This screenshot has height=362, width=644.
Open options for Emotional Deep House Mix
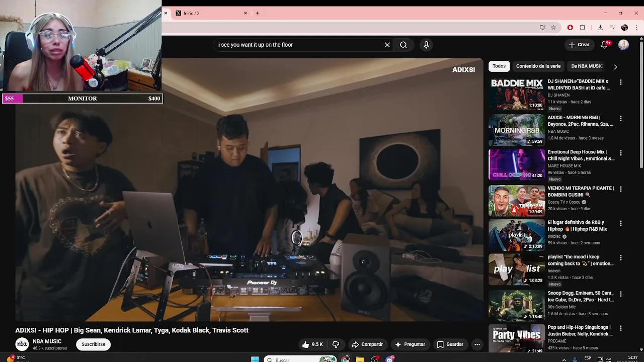(621, 152)
